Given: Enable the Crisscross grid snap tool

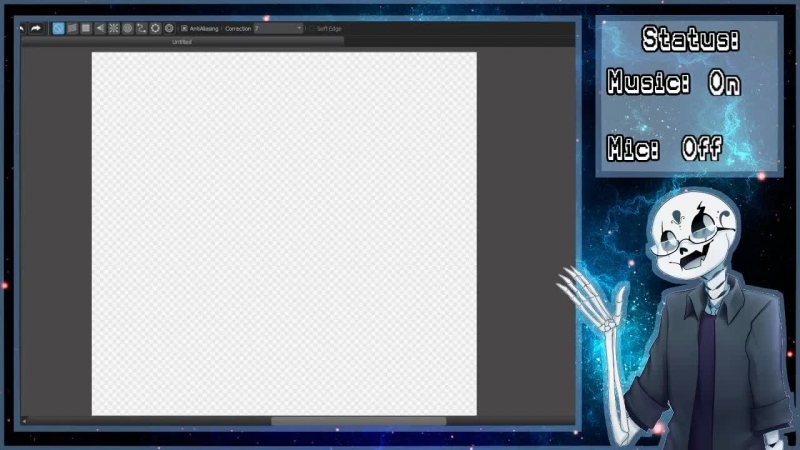Looking at the screenshot, I should pos(86,29).
